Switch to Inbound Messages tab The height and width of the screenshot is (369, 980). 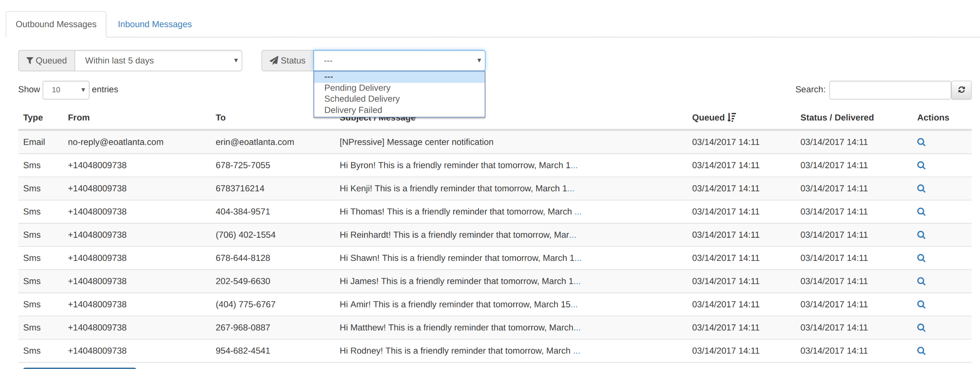click(154, 24)
